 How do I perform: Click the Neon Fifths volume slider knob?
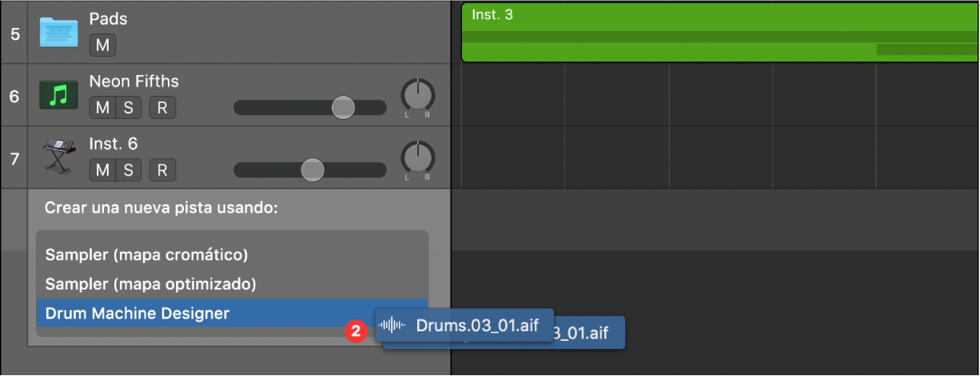(343, 107)
